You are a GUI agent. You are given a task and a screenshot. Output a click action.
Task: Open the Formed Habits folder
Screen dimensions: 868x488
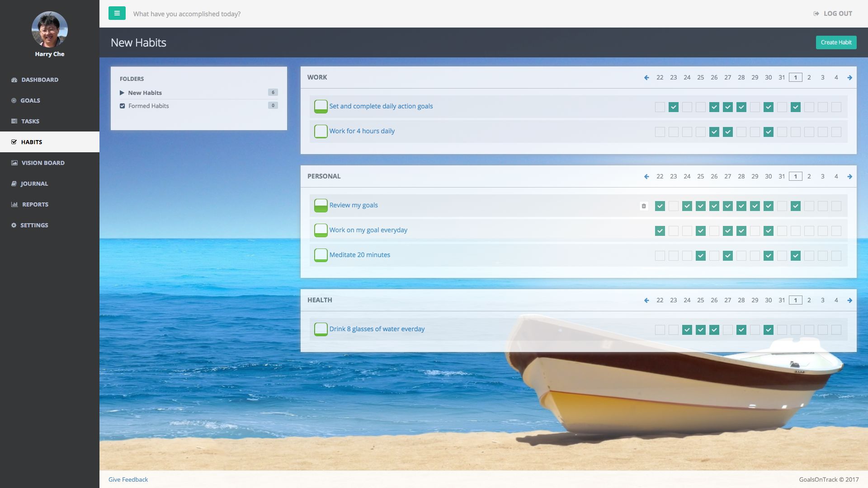click(148, 106)
